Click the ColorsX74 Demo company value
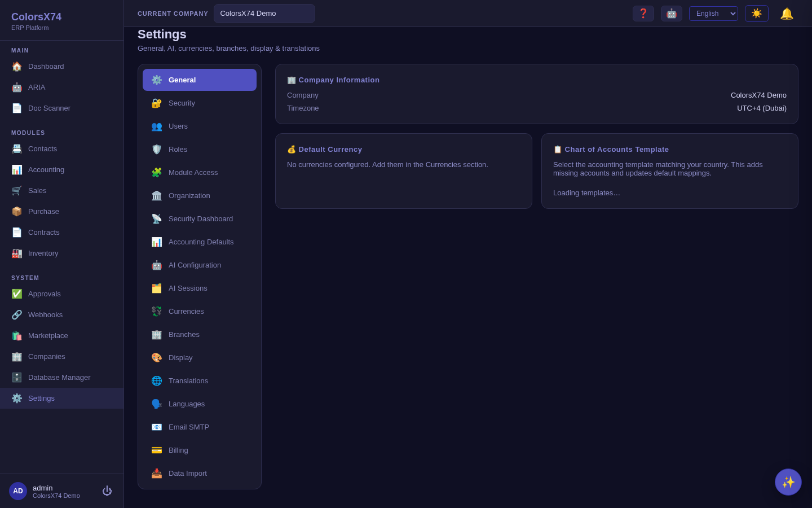 point(758,95)
